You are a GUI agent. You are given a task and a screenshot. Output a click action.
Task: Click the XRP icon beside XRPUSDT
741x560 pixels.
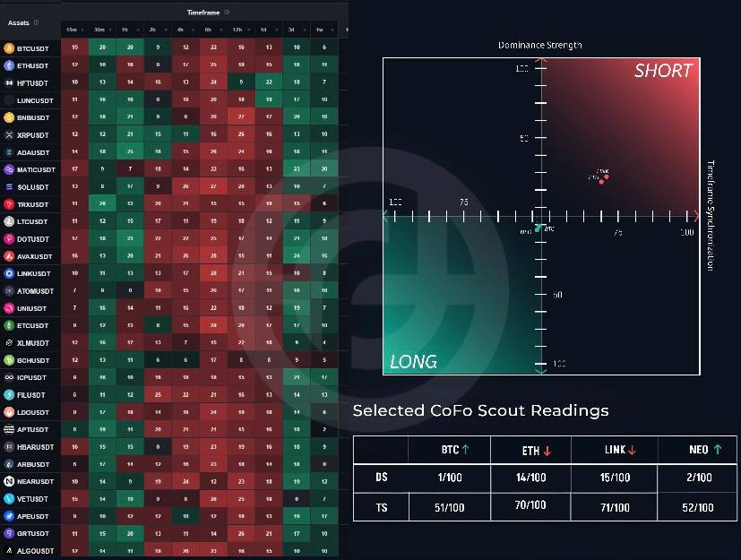(x=9, y=134)
